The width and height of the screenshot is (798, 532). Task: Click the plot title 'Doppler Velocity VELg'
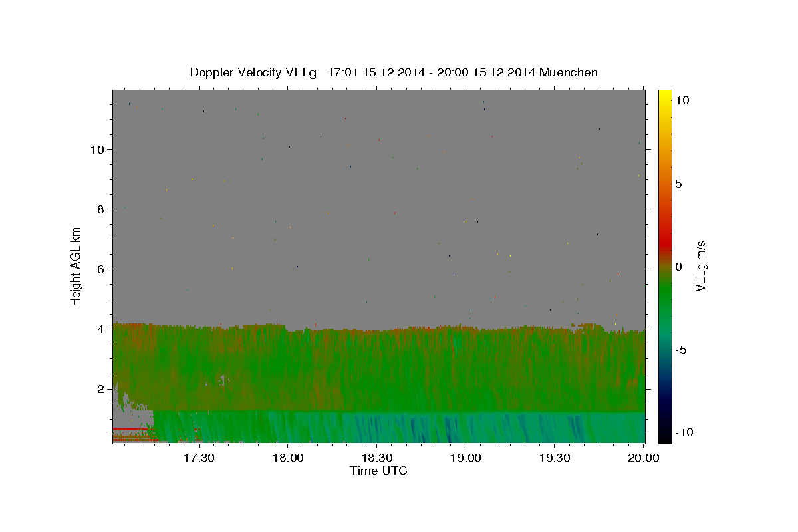click(x=255, y=72)
